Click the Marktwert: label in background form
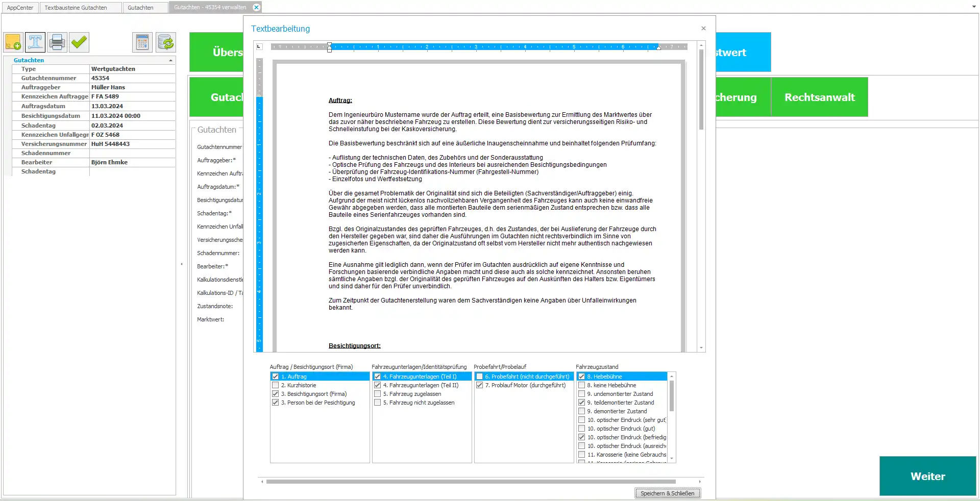The width and height of the screenshot is (980, 501). (x=210, y=319)
